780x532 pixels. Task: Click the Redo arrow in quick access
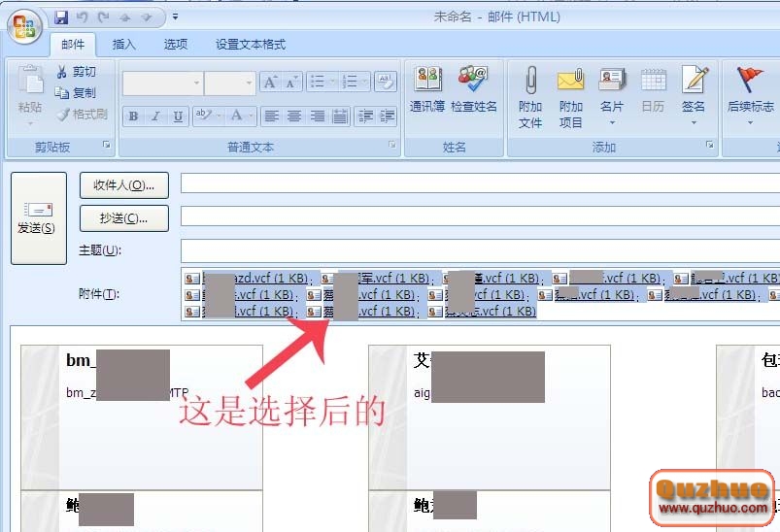[104, 17]
